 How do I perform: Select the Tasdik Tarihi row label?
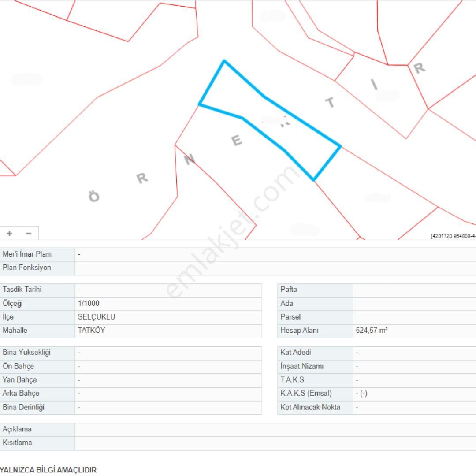[22, 290]
